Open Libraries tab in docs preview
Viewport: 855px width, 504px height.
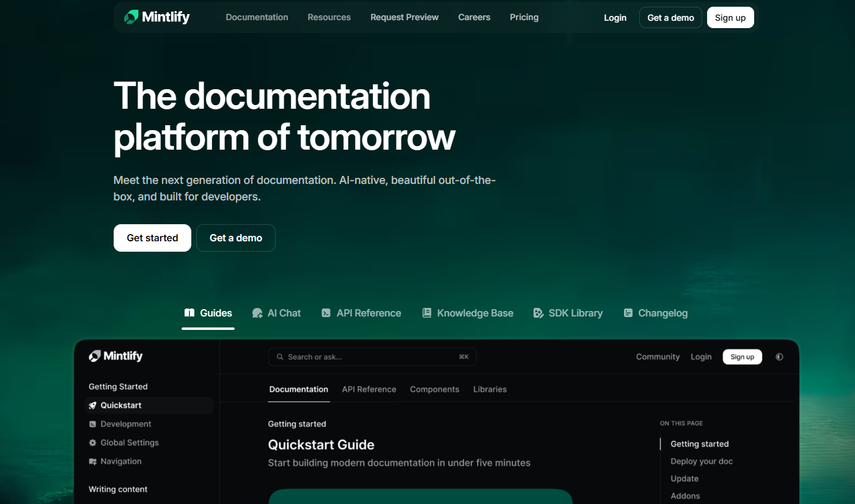(490, 389)
